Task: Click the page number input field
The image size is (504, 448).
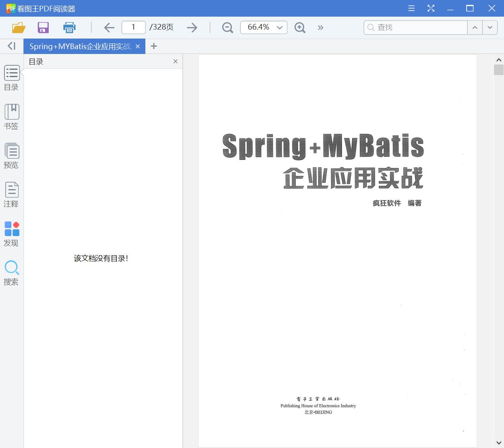Action: click(134, 27)
